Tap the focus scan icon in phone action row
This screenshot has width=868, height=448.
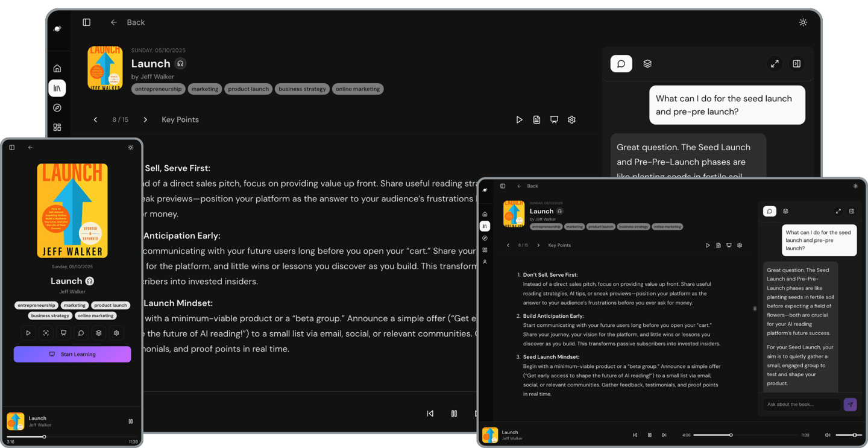point(46,333)
